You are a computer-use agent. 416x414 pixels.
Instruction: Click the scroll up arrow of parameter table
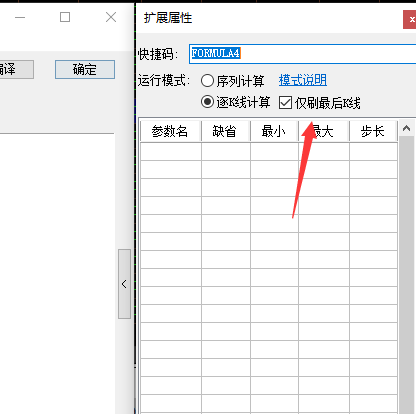[x=406, y=128]
